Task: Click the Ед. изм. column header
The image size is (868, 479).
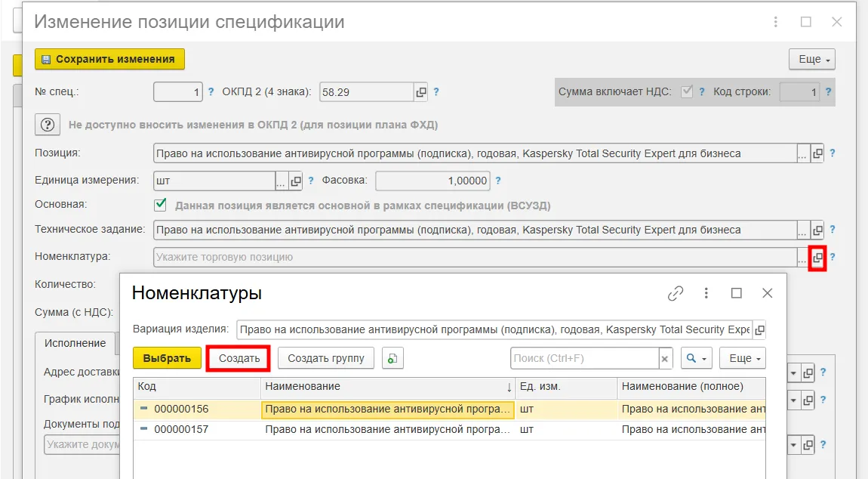Action: 566,386
